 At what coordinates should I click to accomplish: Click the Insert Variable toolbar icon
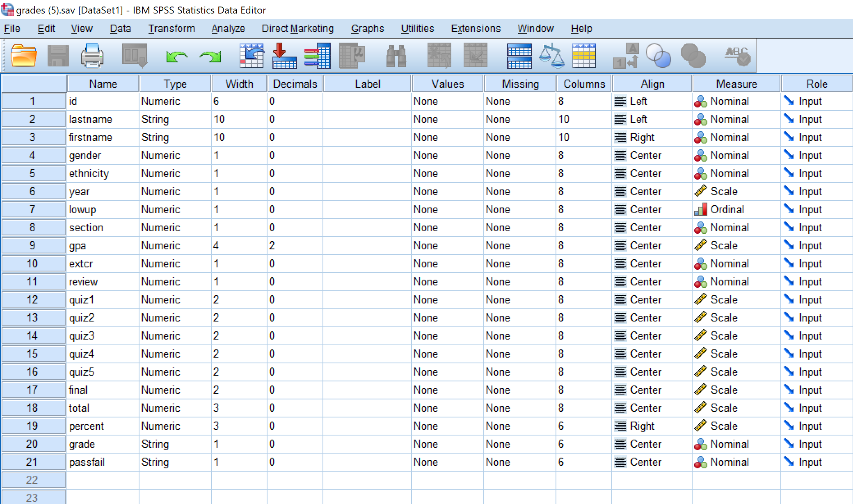click(475, 56)
